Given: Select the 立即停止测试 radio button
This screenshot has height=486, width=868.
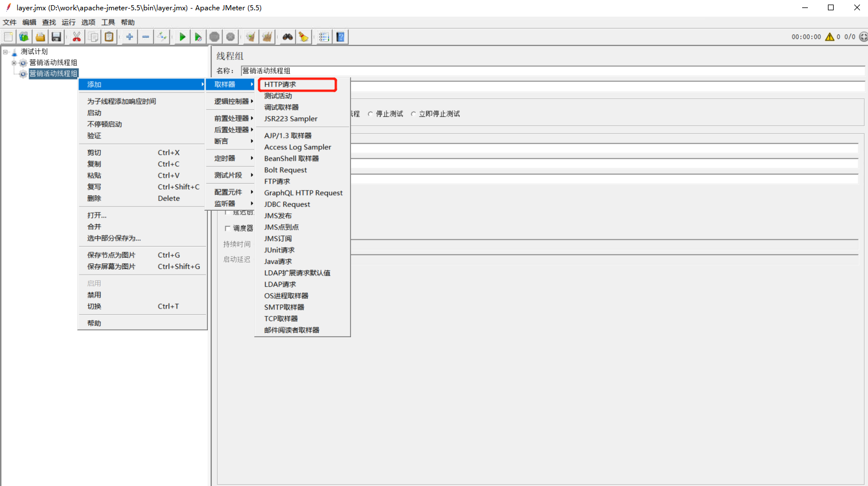Looking at the screenshot, I should tap(413, 114).
